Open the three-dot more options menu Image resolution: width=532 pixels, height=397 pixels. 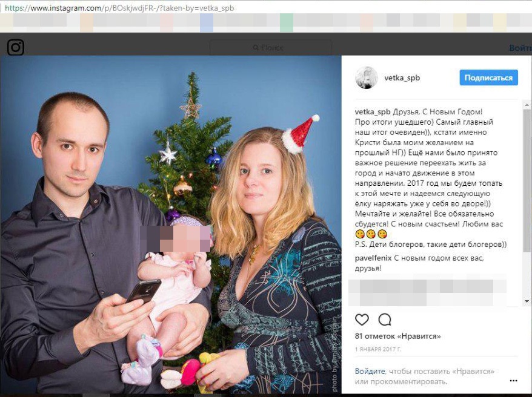point(513,381)
